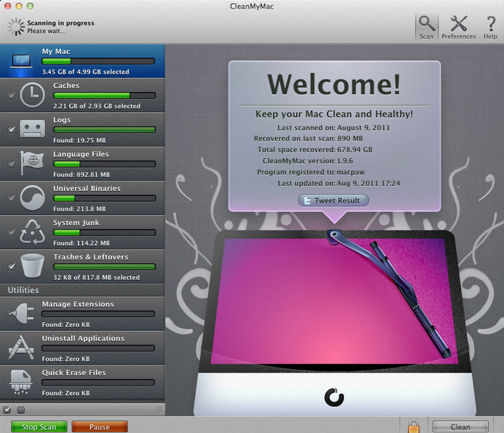Click the Trashes & Leftovers bin icon
Screen dimensions: 504x433
point(32,266)
